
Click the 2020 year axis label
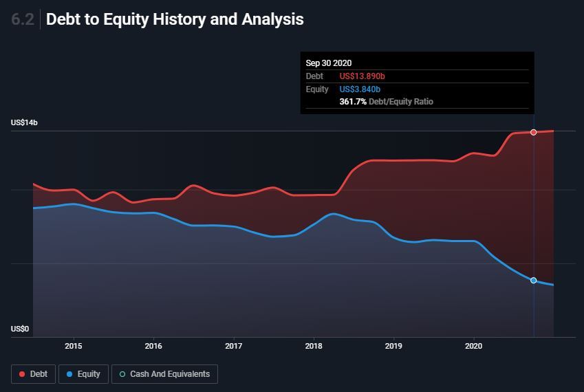[x=474, y=346]
